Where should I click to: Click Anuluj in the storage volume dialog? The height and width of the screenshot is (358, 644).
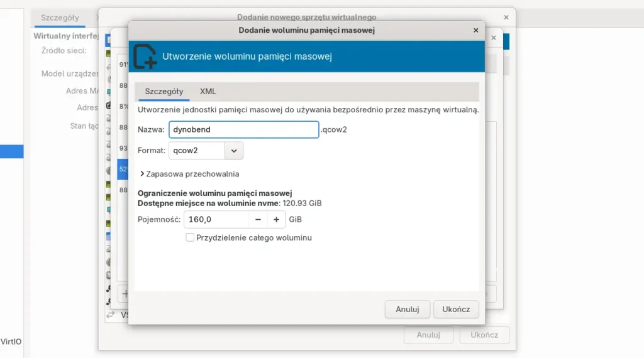(407, 309)
